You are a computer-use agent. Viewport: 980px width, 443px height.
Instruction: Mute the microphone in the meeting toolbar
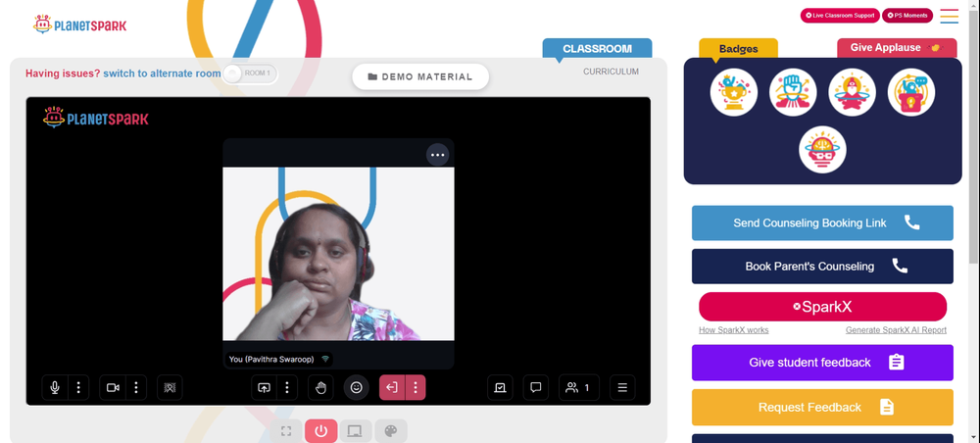pos(55,387)
